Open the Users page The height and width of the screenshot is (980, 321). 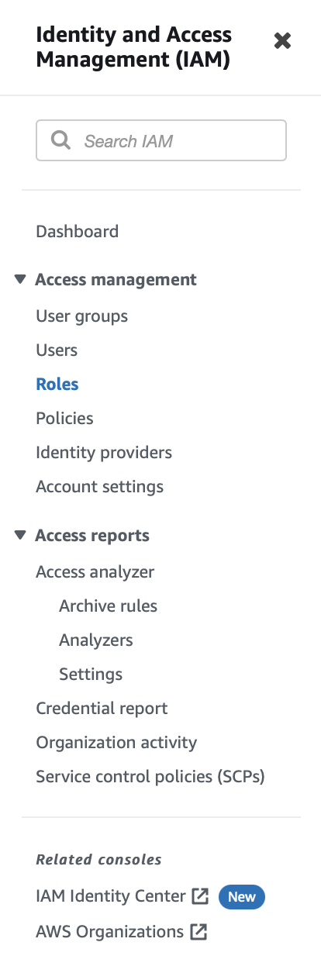click(x=57, y=350)
